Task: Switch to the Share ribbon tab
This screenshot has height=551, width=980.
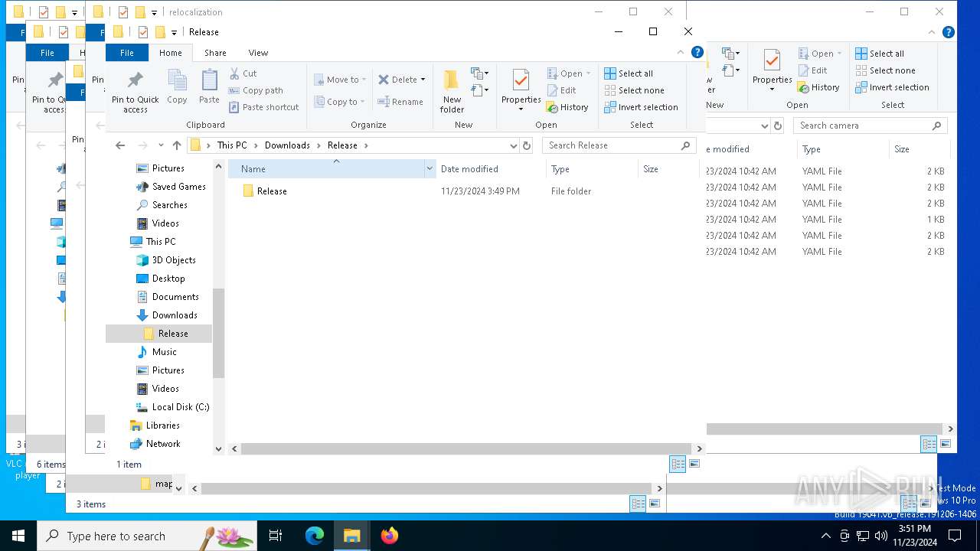Action: click(215, 53)
